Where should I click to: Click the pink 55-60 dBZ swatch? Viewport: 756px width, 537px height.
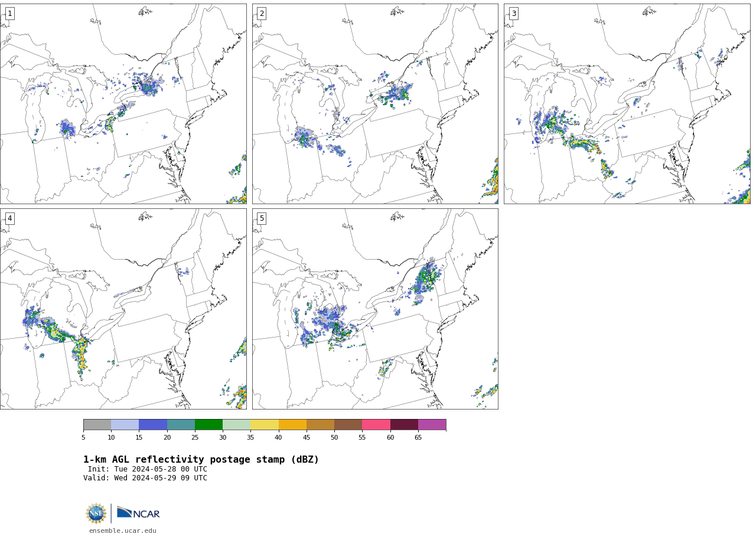coord(376,425)
